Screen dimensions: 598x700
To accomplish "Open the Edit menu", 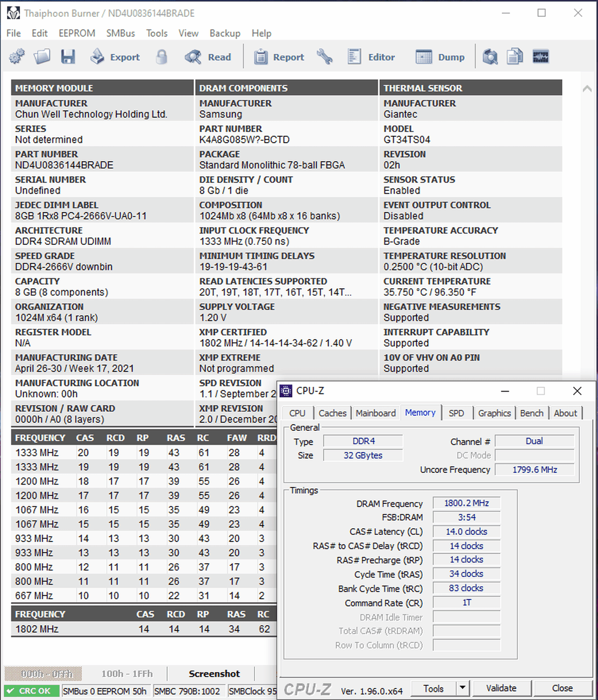I will pyautogui.click(x=40, y=33).
